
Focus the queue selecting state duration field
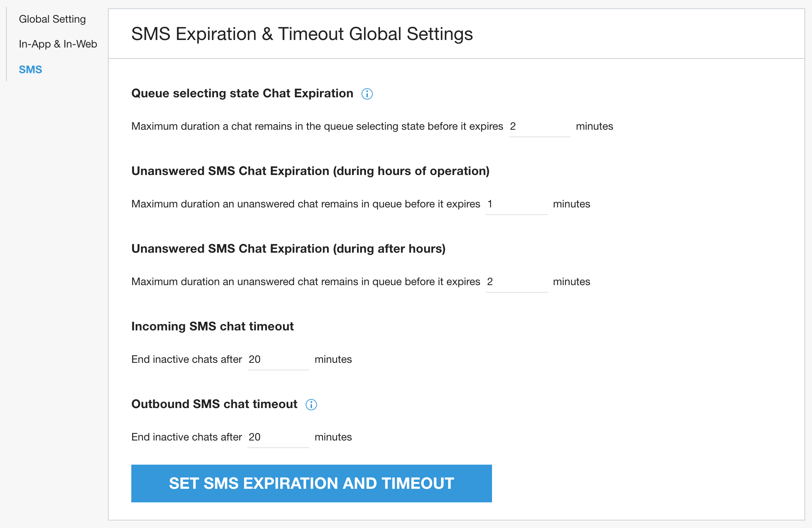click(539, 127)
